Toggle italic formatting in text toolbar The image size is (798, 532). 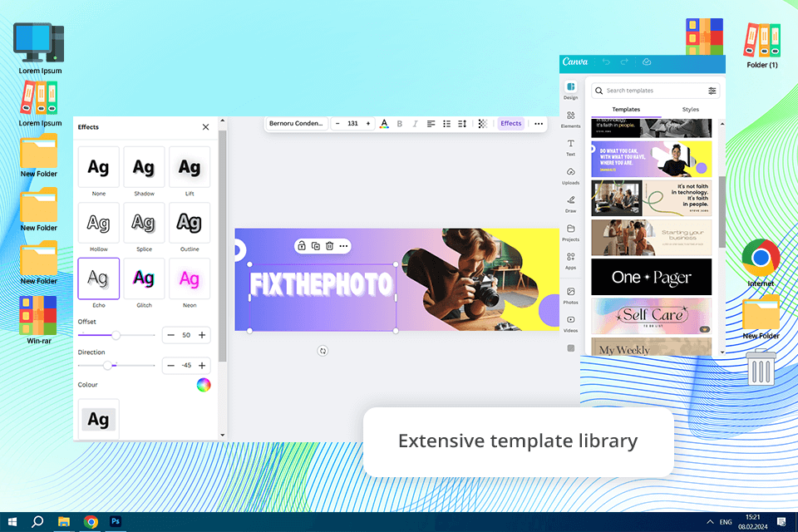click(x=415, y=123)
